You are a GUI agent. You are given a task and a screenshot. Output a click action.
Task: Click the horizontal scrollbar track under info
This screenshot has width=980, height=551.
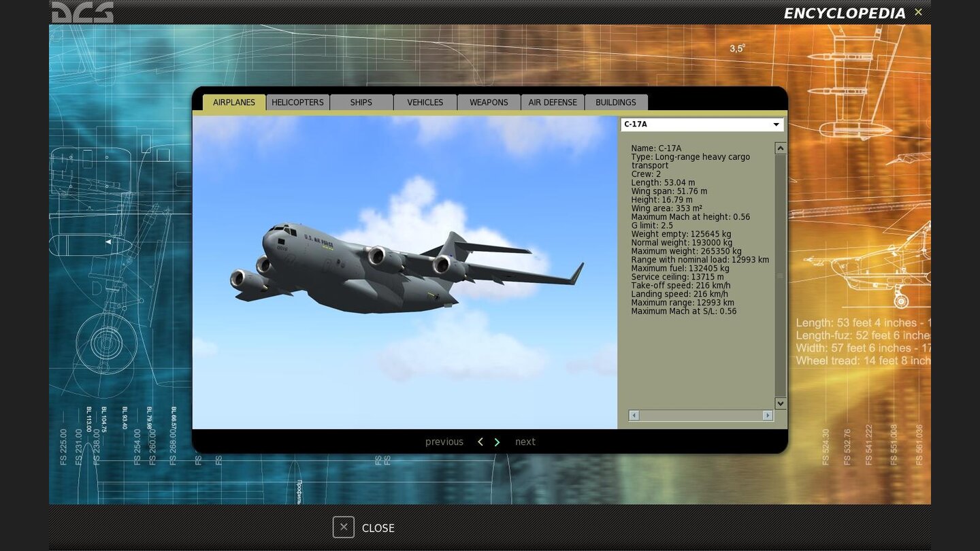tap(701, 415)
